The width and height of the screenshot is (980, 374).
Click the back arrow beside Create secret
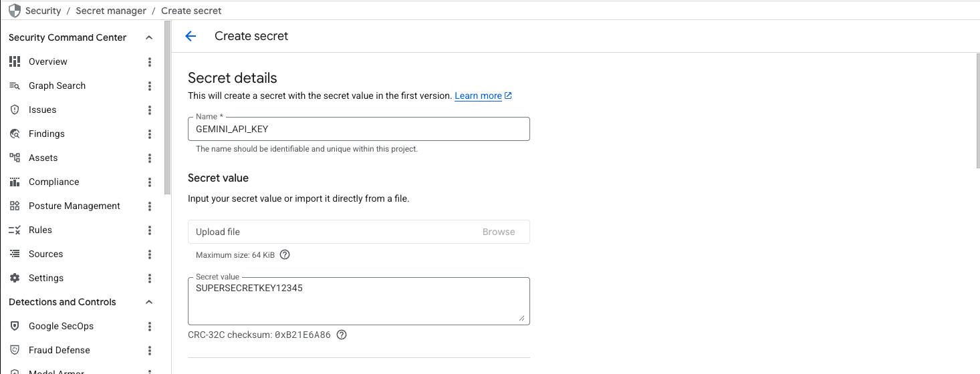(x=191, y=36)
